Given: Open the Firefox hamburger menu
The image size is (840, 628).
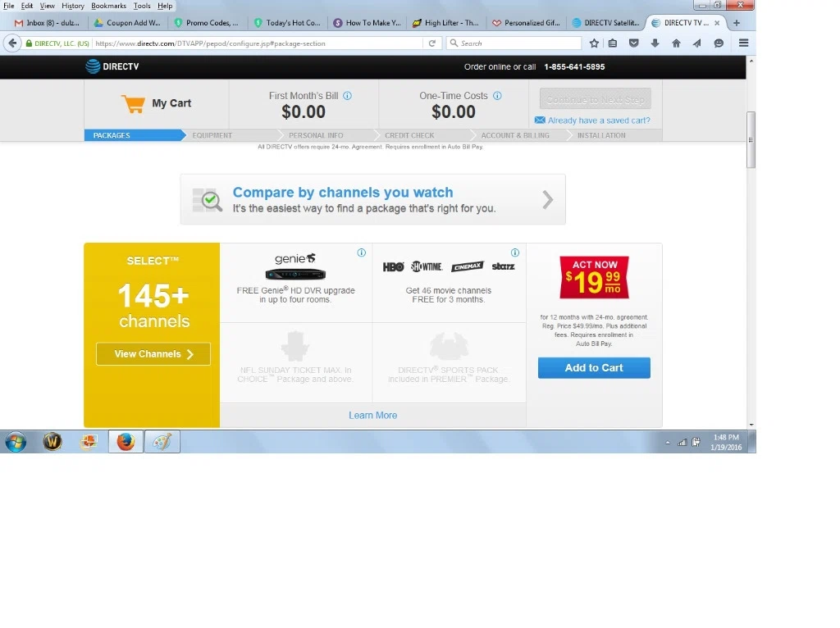Looking at the screenshot, I should click(x=743, y=43).
